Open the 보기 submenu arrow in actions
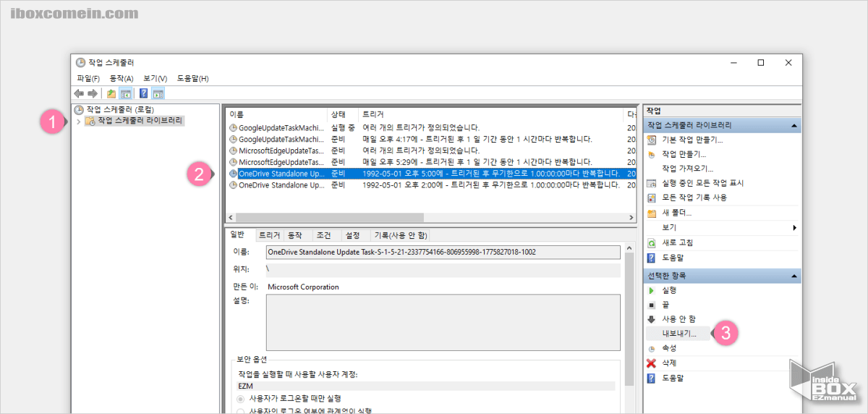Viewport: 868px width, 414px height. 794,227
